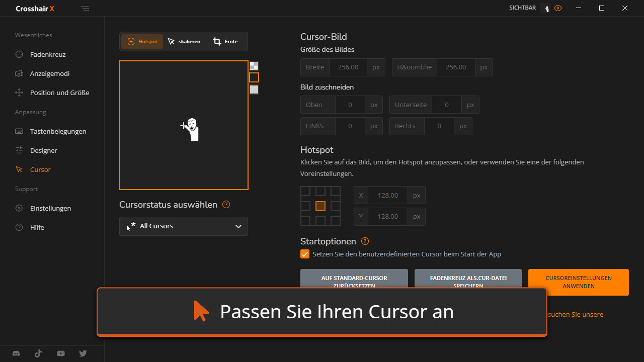Click Auf Standard-Cursor zurücksetzen button

(354, 279)
